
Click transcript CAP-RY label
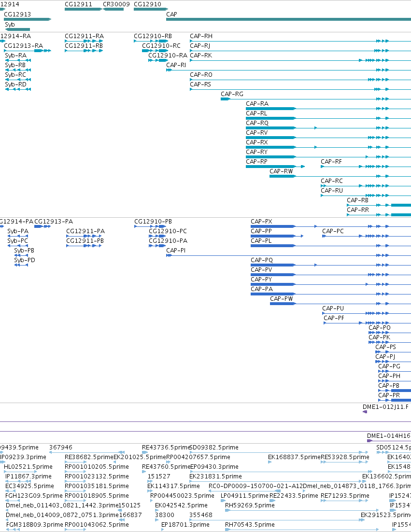[x=256, y=152]
